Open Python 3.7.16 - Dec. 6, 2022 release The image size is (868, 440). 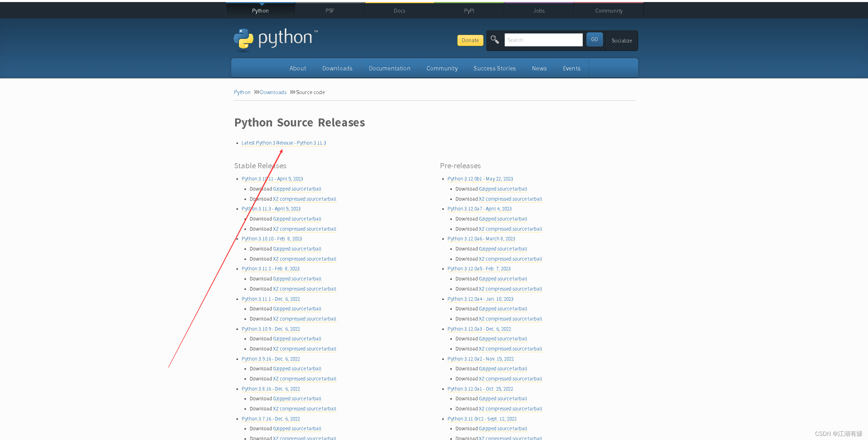tap(271, 419)
